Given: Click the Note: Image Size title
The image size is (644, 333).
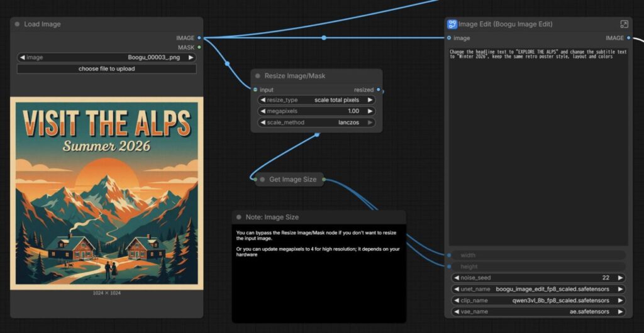Looking at the screenshot, I should [x=272, y=217].
